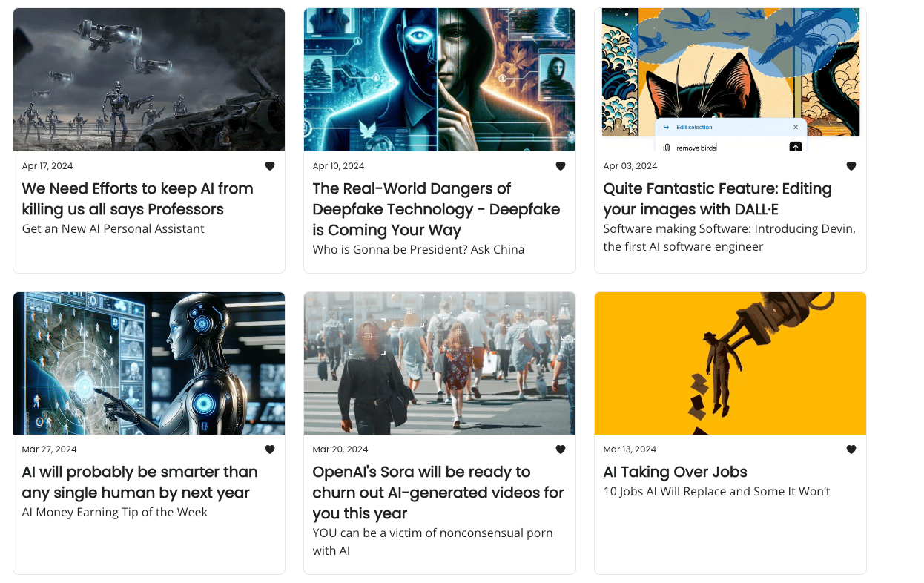The height and width of the screenshot is (583, 924).
Task: Read 'We Need Efforts to keep AI' headline
Action: [x=138, y=199]
